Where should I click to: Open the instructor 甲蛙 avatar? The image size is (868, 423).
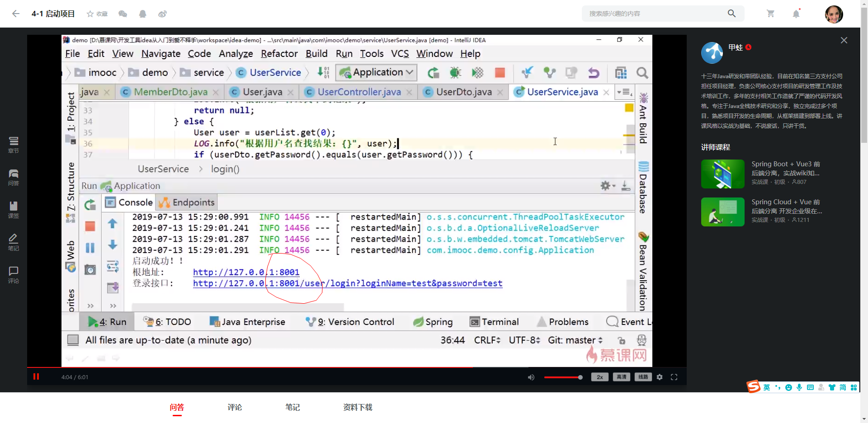[x=712, y=53]
